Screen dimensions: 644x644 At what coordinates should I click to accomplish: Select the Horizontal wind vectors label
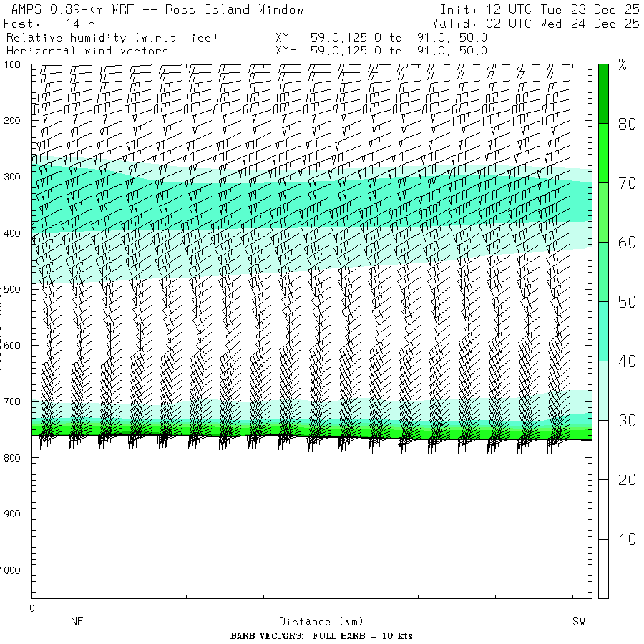pyautogui.click(x=87, y=51)
